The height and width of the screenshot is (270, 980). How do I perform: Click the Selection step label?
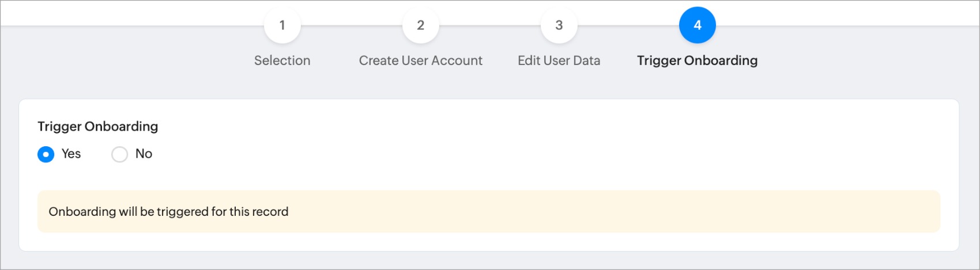point(282,60)
